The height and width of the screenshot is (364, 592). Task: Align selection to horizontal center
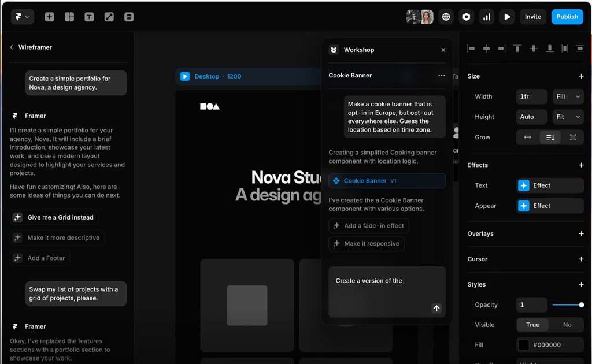tap(486, 49)
